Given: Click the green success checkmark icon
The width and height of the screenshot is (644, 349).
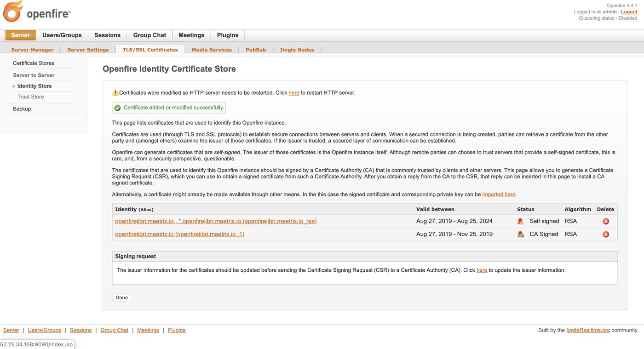Looking at the screenshot, I should point(117,108).
